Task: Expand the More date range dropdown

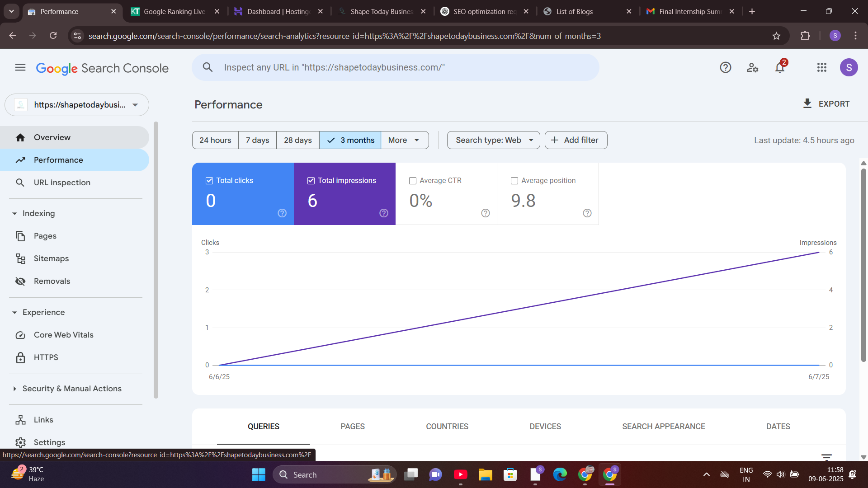Action: (404, 140)
